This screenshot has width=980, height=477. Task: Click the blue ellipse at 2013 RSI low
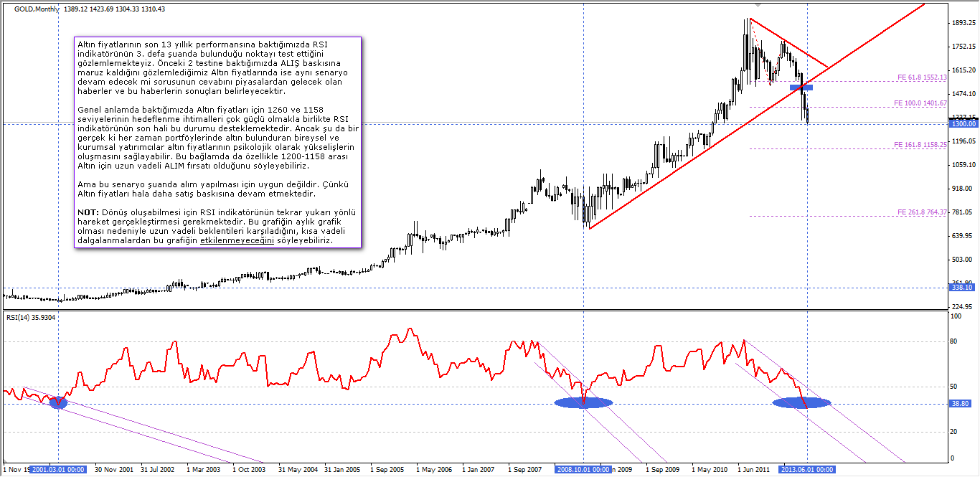point(801,402)
